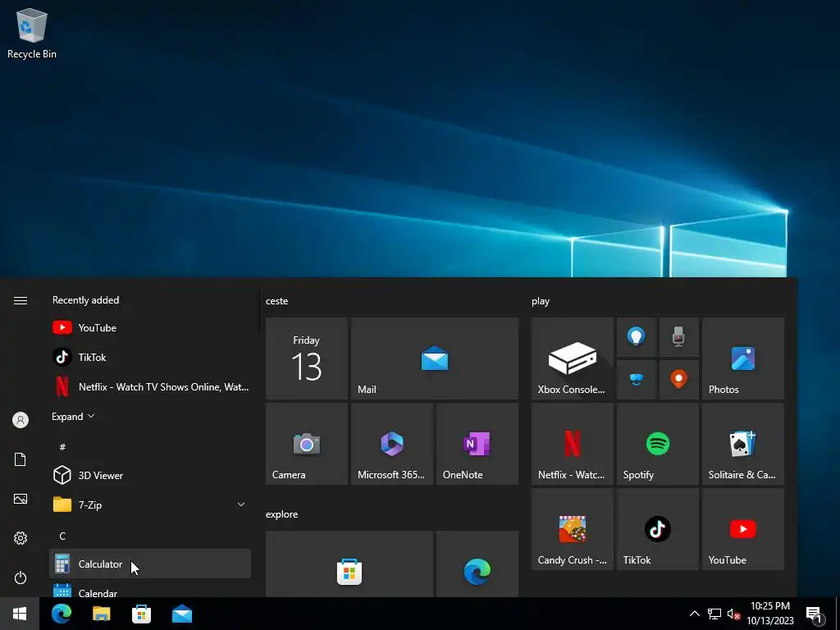The image size is (840, 630).
Task: Open File Explorer from the taskbar
Action: (101, 614)
